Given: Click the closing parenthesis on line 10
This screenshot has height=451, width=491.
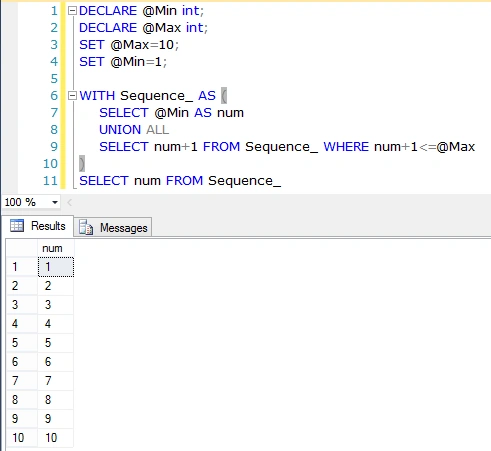Looking at the screenshot, I should pyautogui.click(x=82, y=164).
